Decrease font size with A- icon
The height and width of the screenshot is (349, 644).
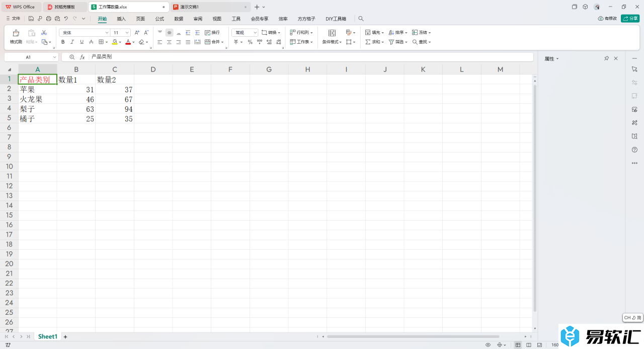coord(146,32)
